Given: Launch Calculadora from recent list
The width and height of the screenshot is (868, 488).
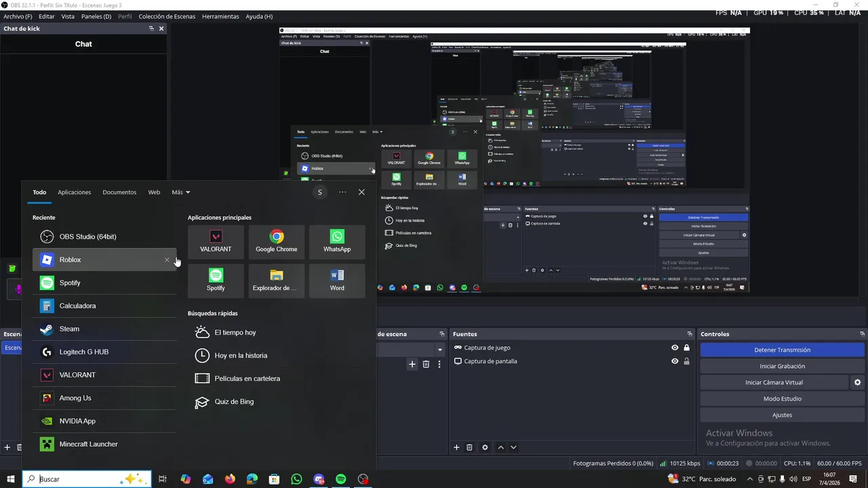Looking at the screenshot, I should 104,306.
